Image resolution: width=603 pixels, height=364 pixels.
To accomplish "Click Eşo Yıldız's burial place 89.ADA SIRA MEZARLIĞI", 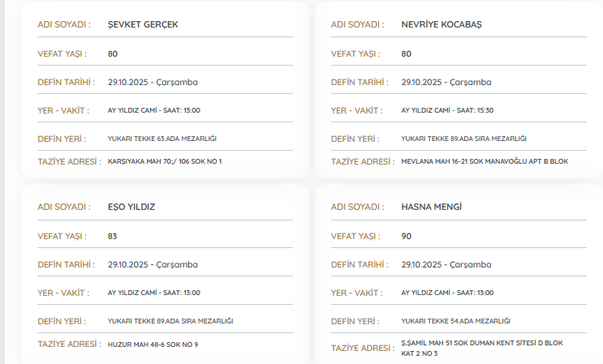I will (x=170, y=321).
